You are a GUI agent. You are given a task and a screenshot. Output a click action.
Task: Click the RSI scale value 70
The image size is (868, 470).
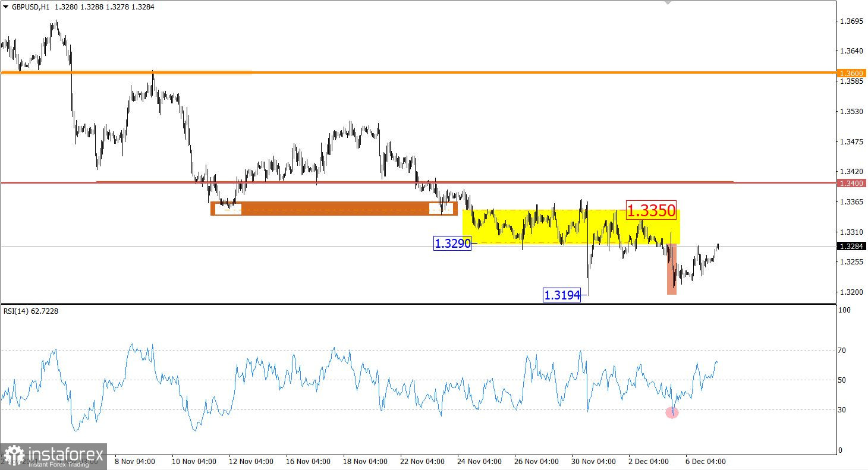pyautogui.click(x=842, y=351)
